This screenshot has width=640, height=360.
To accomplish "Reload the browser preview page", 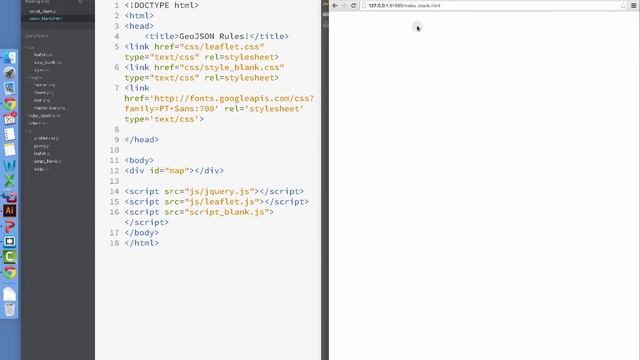I will pyautogui.click(x=353, y=5).
